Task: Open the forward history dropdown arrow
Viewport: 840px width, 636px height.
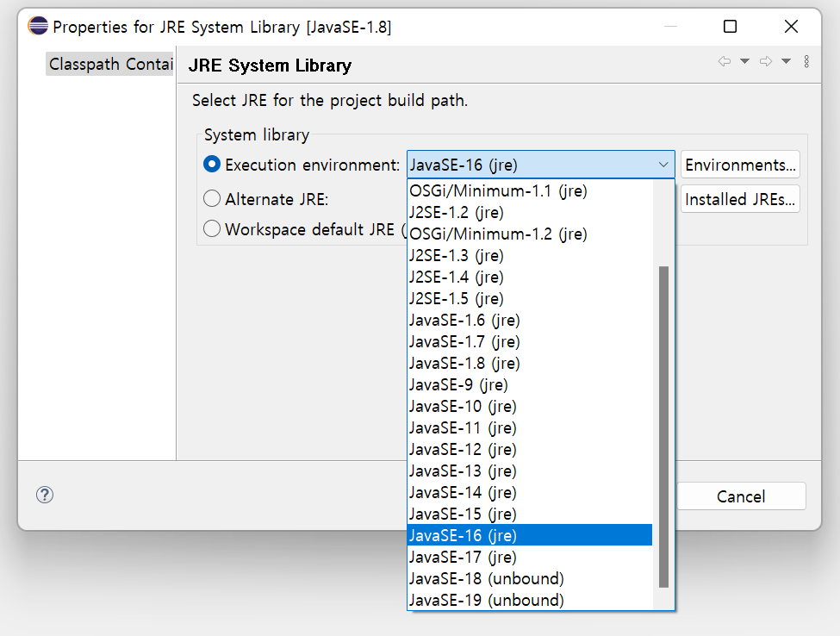Action: coord(786,61)
